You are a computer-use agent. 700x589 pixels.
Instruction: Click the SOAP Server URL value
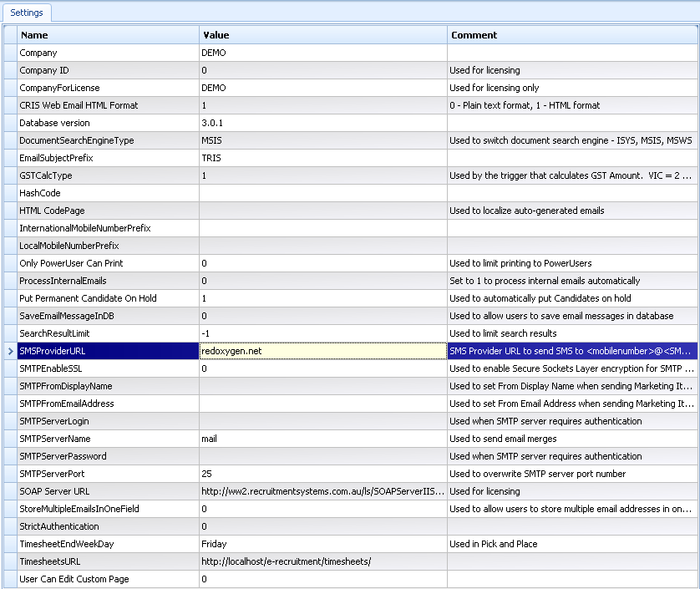tap(322, 491)
